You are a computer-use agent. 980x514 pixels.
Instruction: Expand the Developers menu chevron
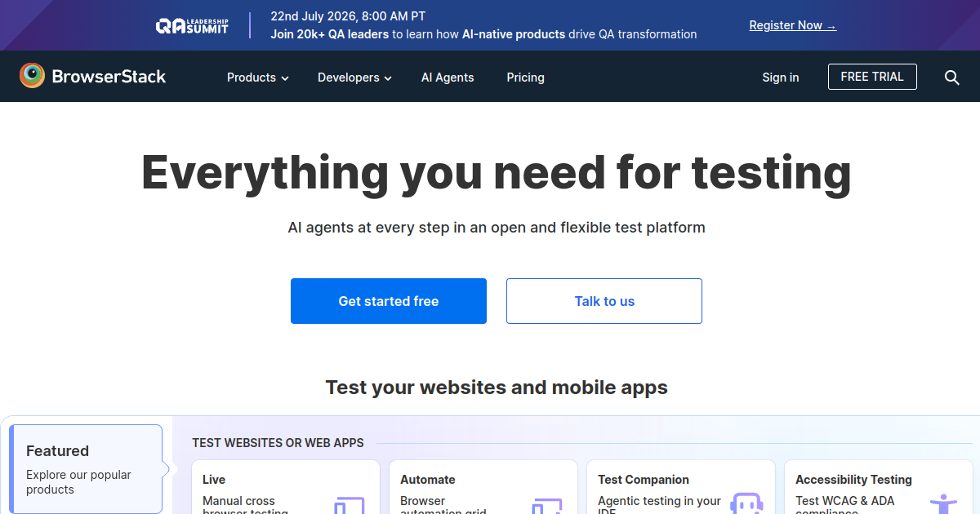pos(388,78)
